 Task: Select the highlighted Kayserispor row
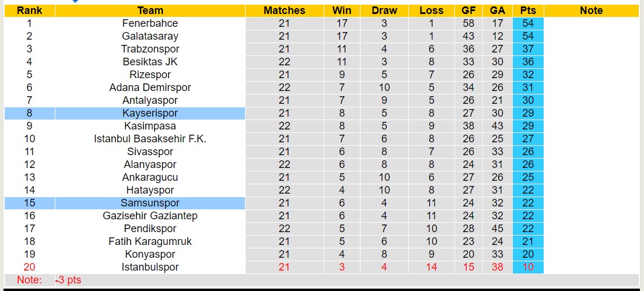pyautogui.click(x=150, y=113)
